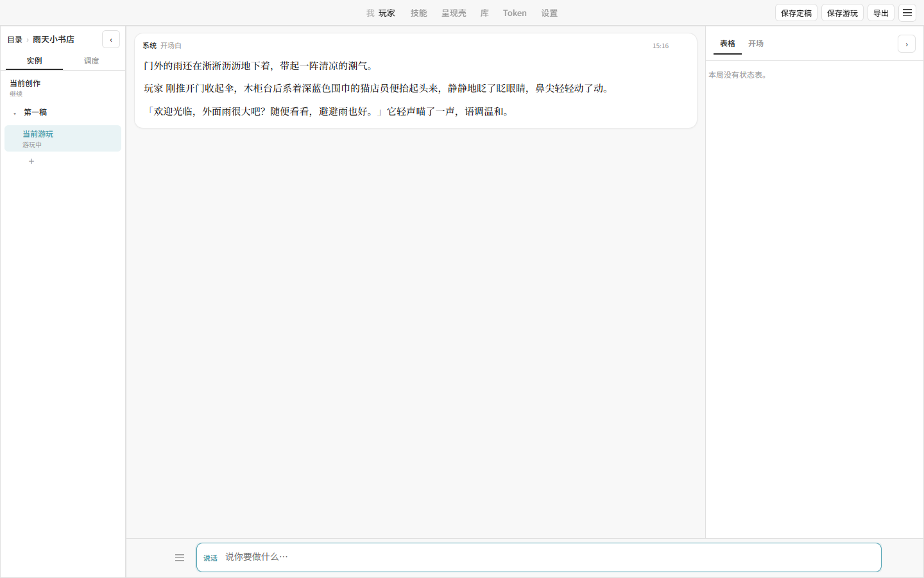Screen dimensions: 924x578
Task: Open the Token tab
Action: click(515, 13)
